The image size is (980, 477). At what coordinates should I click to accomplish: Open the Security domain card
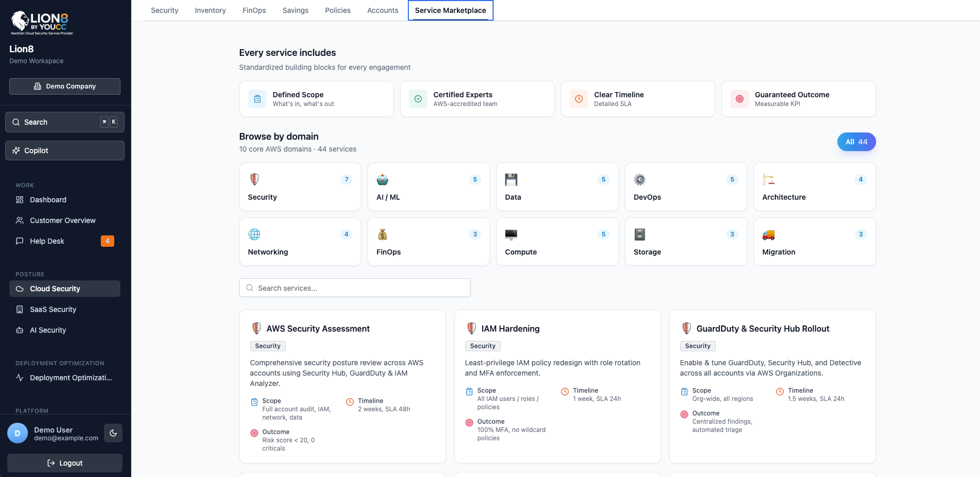[x=300, y=187]
